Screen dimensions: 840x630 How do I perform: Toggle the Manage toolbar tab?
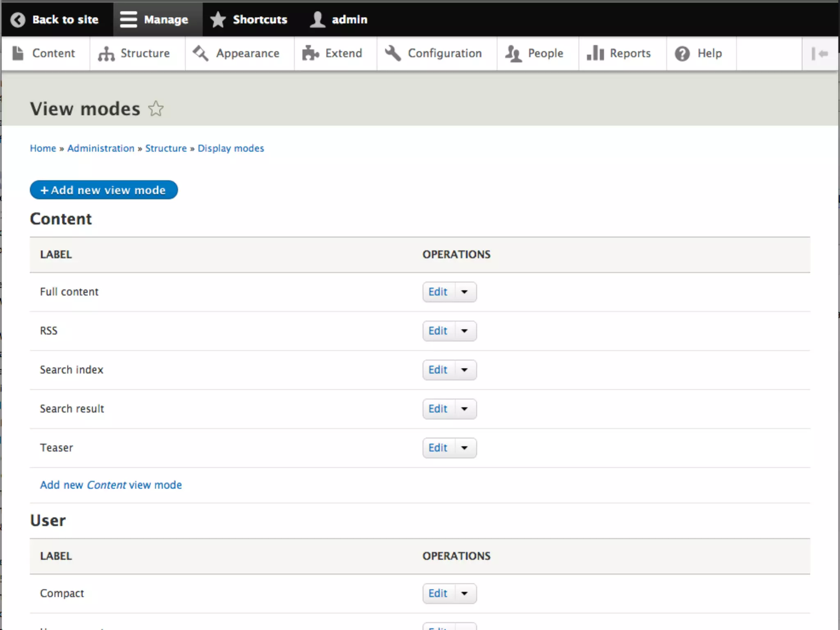click(x=158, y=20)
